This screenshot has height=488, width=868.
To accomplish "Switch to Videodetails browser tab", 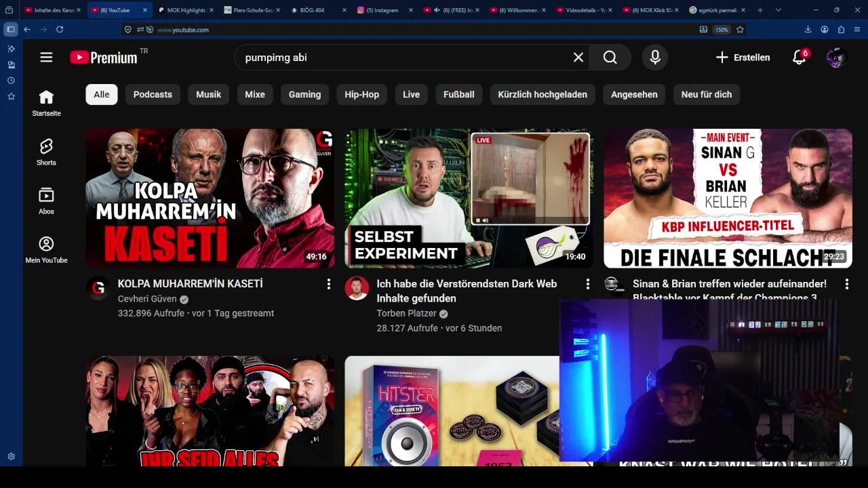I will [585, 10].
